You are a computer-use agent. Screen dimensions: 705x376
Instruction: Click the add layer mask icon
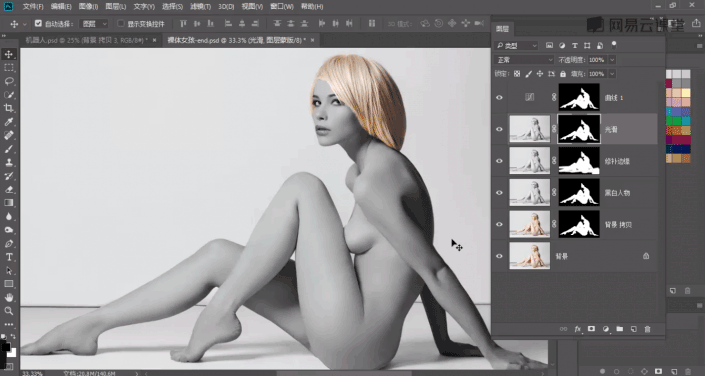pos(591,329)
